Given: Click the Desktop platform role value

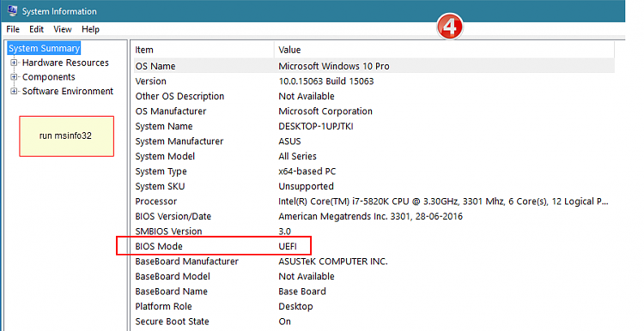Looking at the screenshot, I should (x=295, y=306).
